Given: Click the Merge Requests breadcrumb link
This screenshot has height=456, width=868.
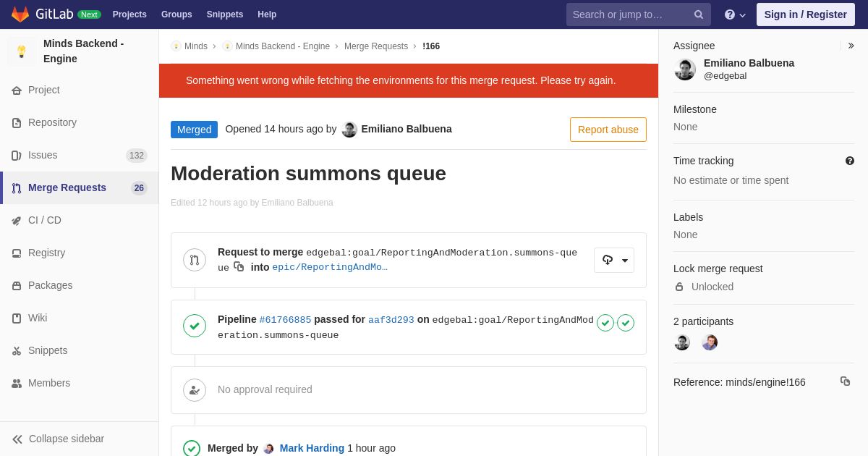Looking at the screenshot, I should click(376, 46).
